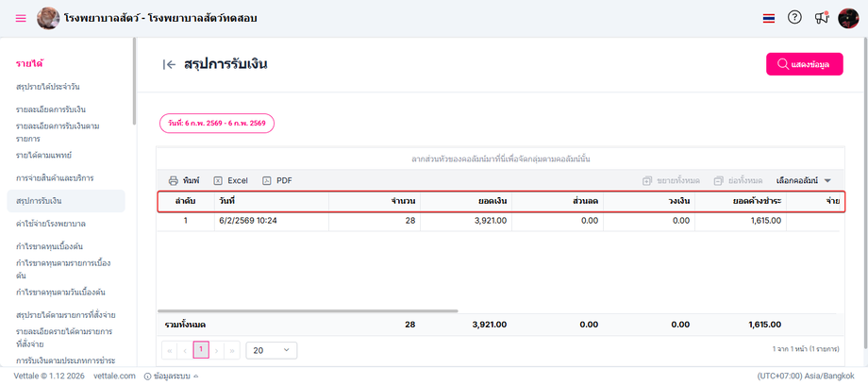Open the megaphone announcements icon
Screen dimensions: 868x385
click(821, 18)
